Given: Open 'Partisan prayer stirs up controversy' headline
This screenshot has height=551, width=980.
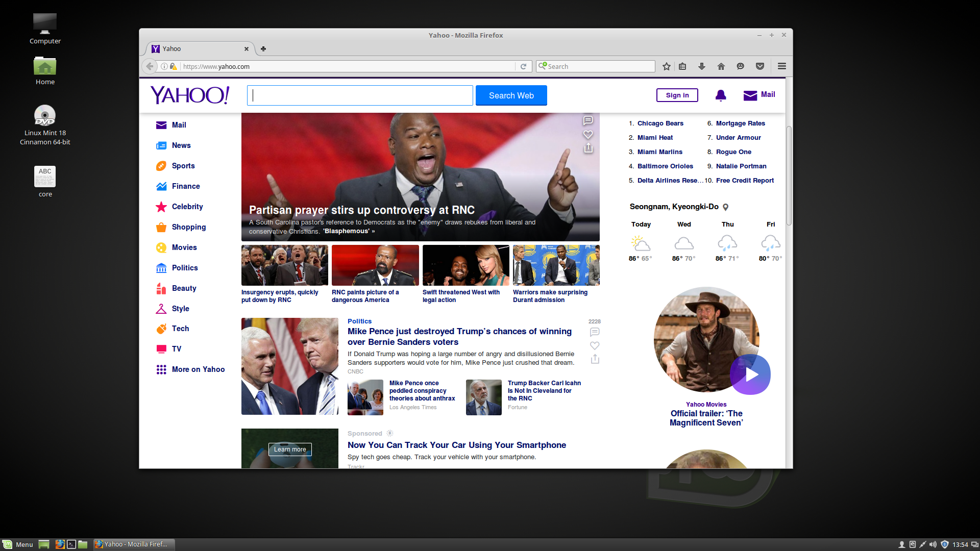Looking at the screenshot, I should (x=362, y=210).
